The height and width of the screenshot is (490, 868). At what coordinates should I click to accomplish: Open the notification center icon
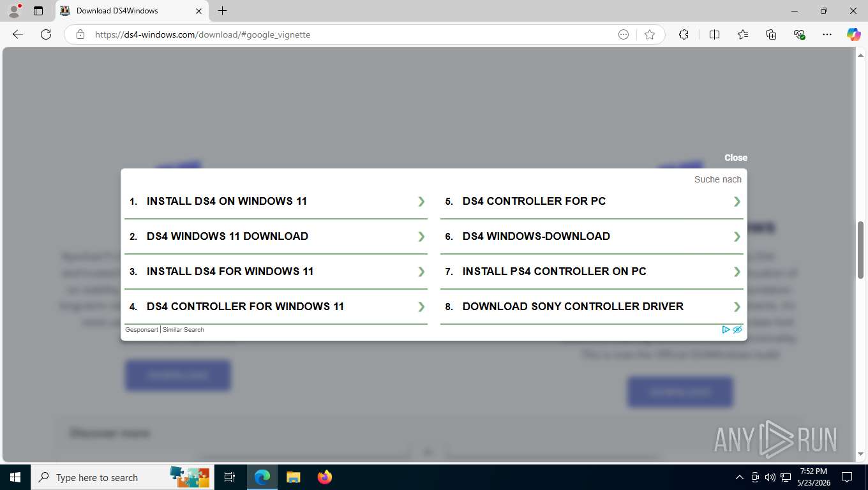point(847,477)
